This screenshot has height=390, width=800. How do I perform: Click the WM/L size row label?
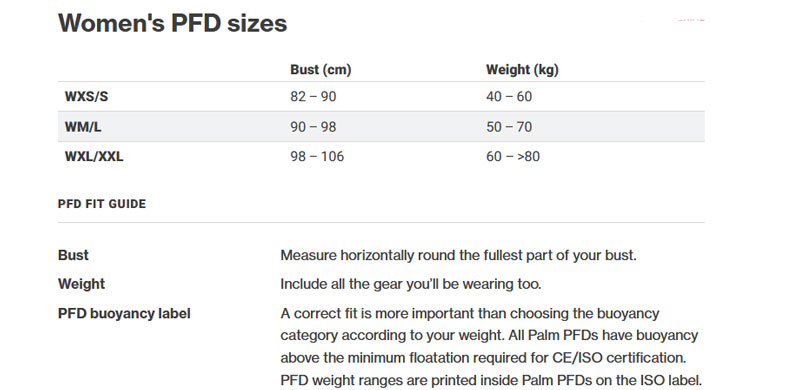click(83, 127)
